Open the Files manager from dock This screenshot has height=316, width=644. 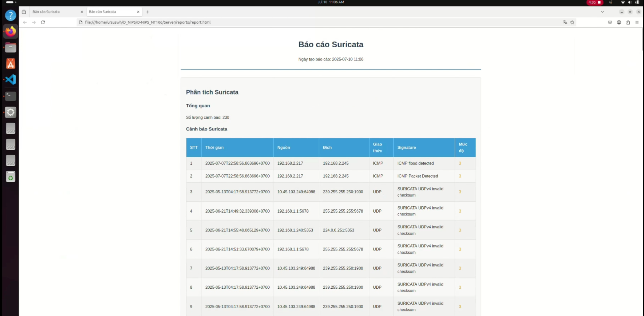[10, 48]
